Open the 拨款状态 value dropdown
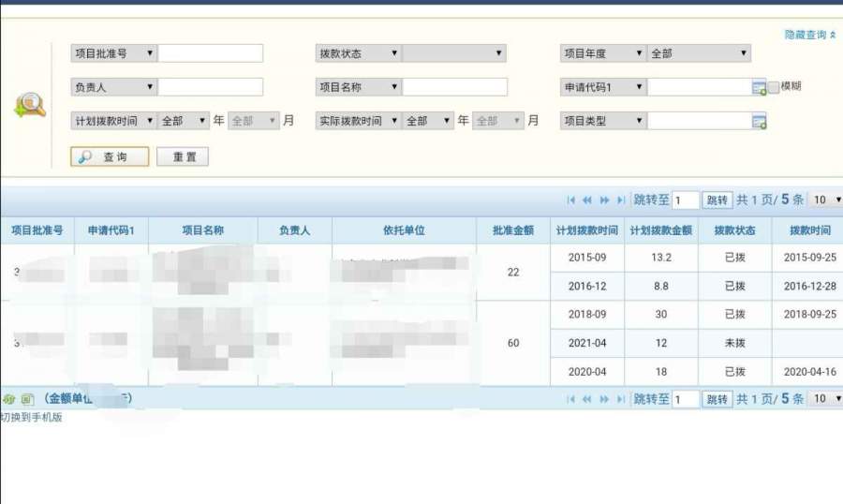The height and width of the screenshot is (504, 843). [x=454, y=53]
